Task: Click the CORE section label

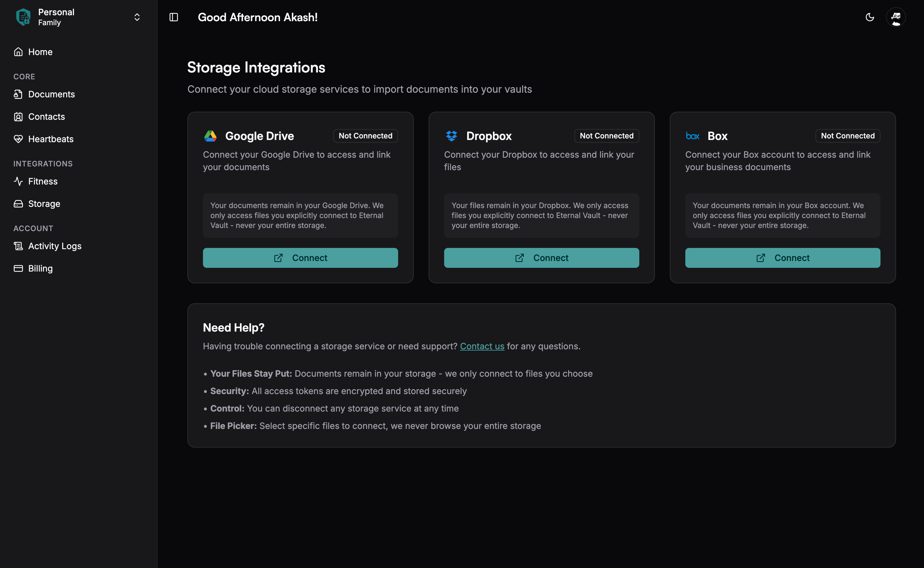Action: (x=24, y=77)
